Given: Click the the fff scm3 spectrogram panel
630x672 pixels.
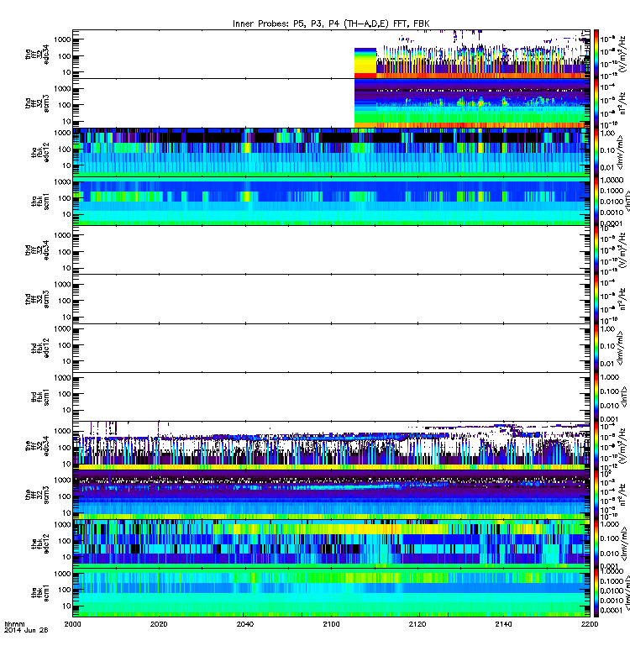Looking at the screenshot, I should (x=331, y=495).
